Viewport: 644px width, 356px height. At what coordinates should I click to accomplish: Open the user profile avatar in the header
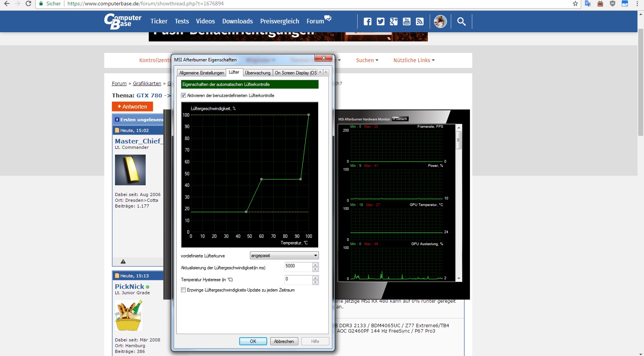[x=440, y=21]
